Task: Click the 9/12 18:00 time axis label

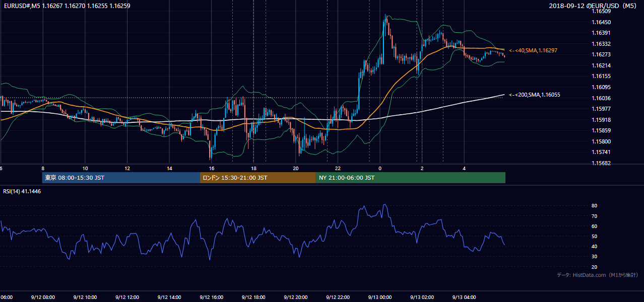Action: pyautogui.click(x=253, y=297)
